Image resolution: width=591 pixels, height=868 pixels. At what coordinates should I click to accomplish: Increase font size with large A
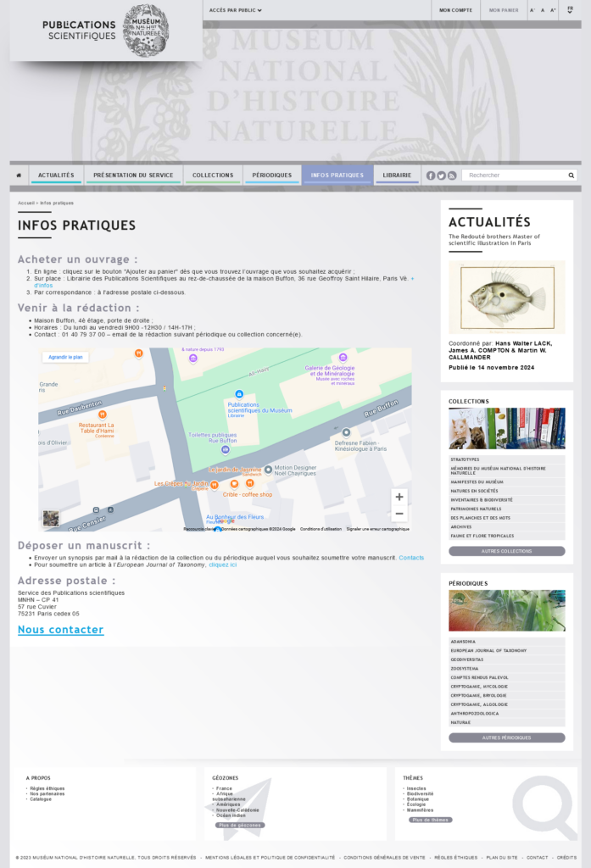(x=553, y=10)
